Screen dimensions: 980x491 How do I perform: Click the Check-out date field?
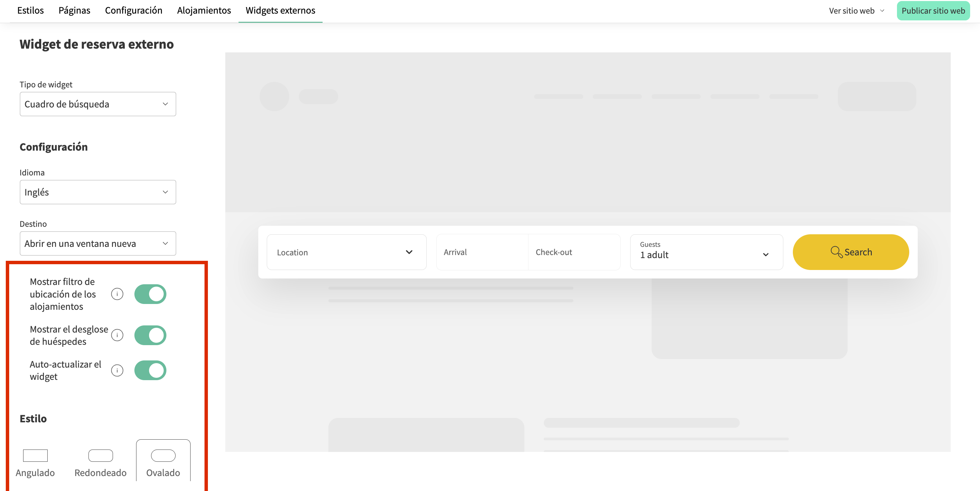[x=574, y=252]
